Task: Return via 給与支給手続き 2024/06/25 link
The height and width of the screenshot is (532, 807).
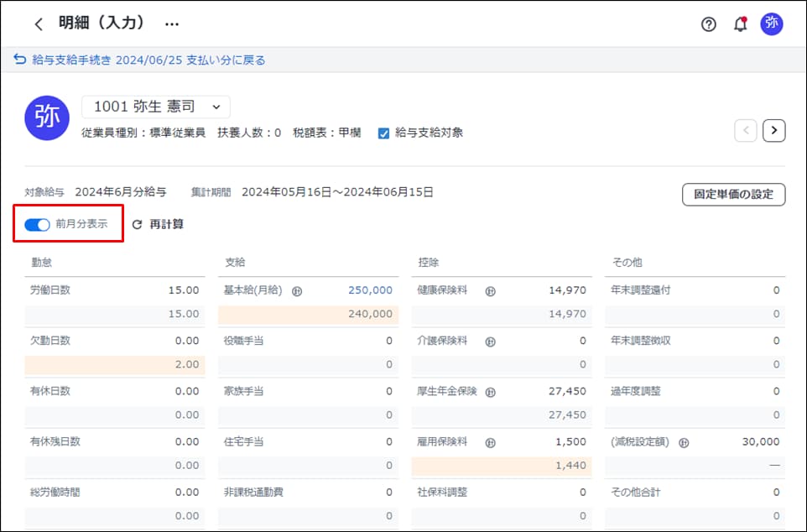Action: tap(139, 60)
